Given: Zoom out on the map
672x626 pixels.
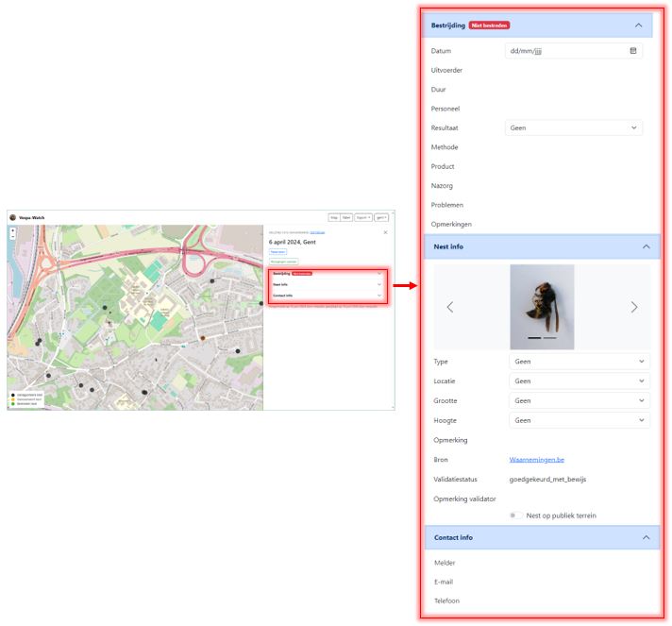Looking at the screenshot, I should tap(12, 235).
